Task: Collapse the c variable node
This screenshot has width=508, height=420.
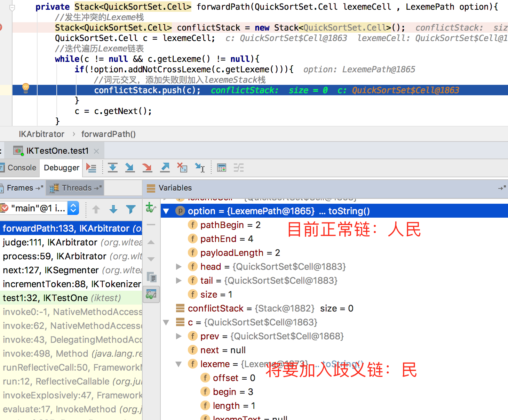Action: pyautogui.click(x=166, y=322)
